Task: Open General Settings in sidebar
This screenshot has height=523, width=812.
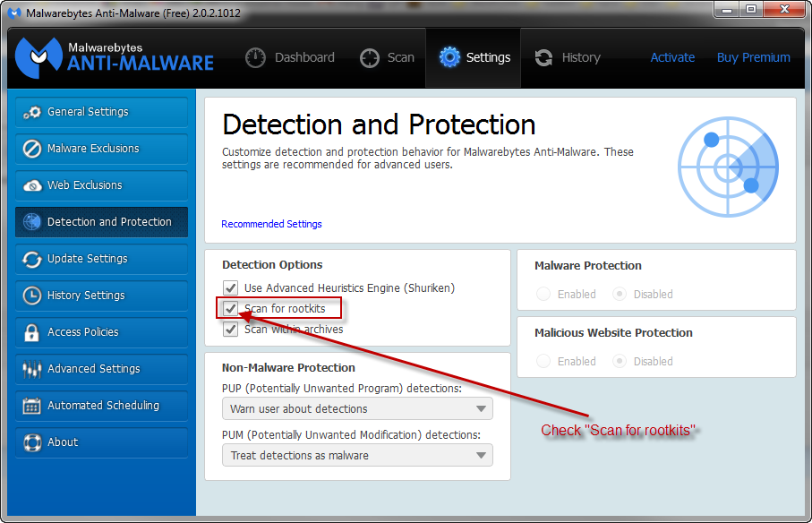Action: tap(101, 112)
